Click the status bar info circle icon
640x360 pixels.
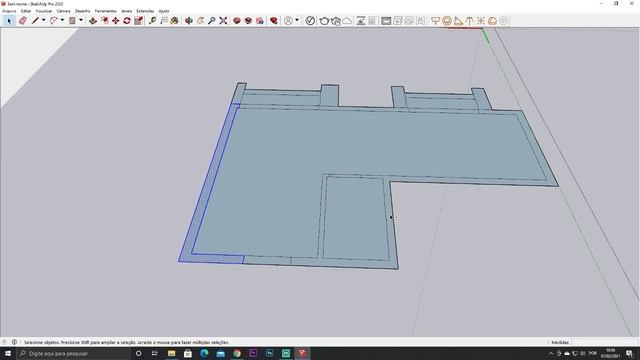tap(14, 342)
